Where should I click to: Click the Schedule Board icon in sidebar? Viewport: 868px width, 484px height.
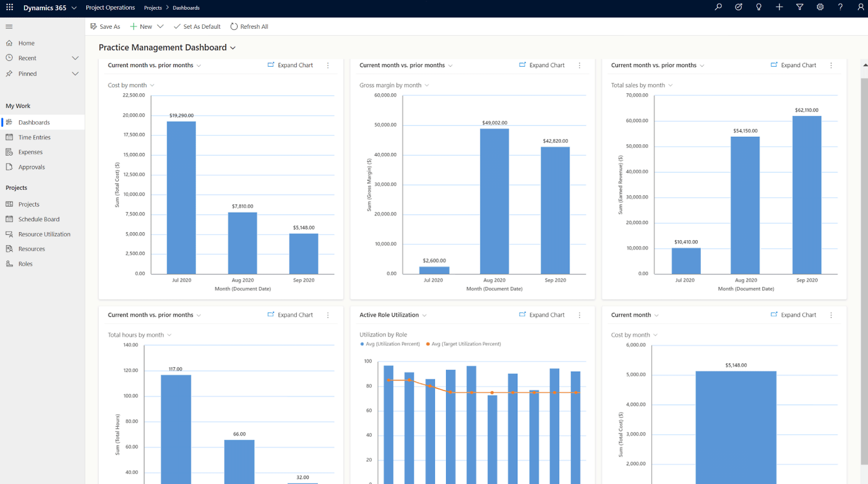coord(9,219)
